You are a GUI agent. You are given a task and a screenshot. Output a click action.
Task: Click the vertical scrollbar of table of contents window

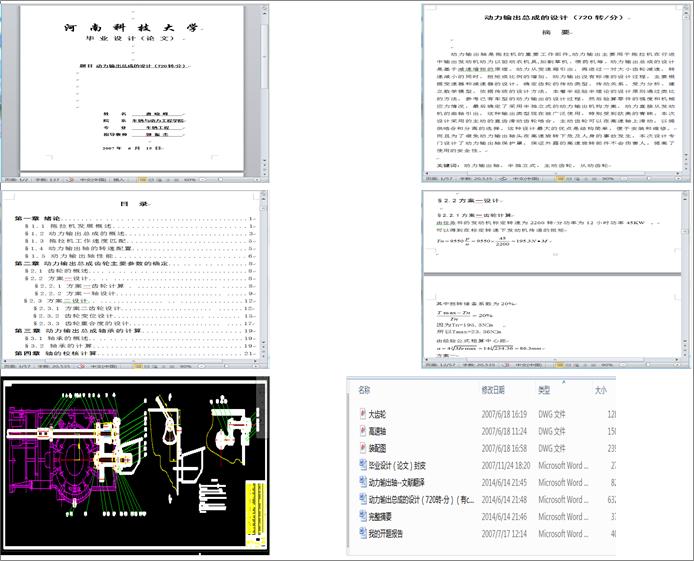264,277
